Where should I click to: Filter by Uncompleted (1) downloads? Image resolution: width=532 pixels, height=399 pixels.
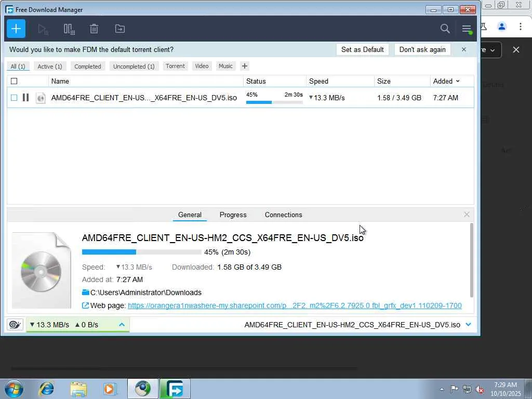[134, 66]
